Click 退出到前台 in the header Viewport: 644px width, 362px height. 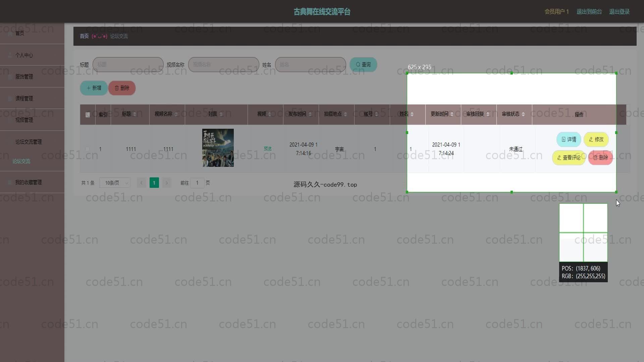point(589,12)
